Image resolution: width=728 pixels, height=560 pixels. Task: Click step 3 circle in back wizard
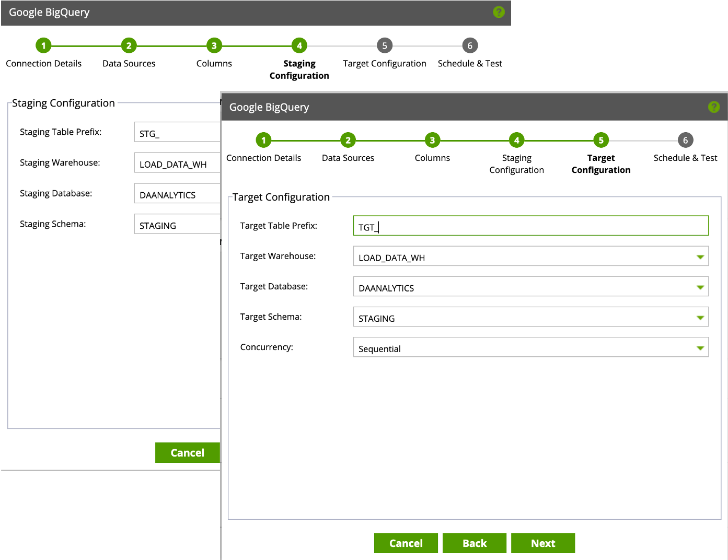214,45
